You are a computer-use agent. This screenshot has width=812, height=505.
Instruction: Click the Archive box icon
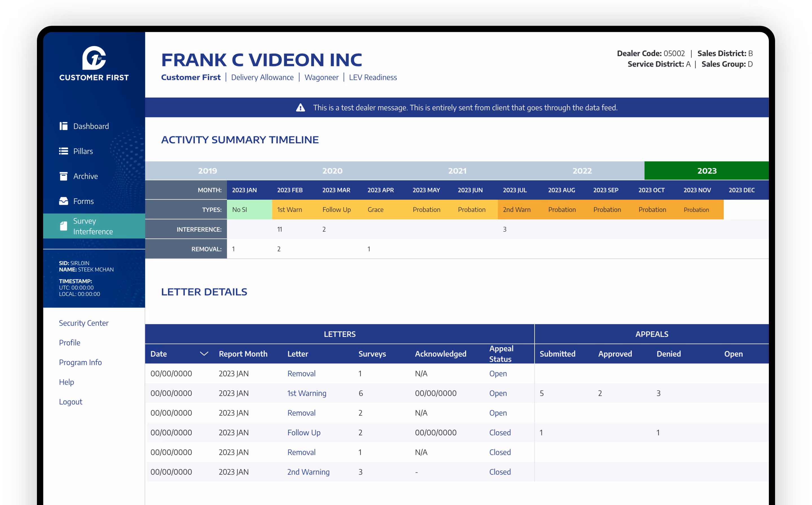63,176
